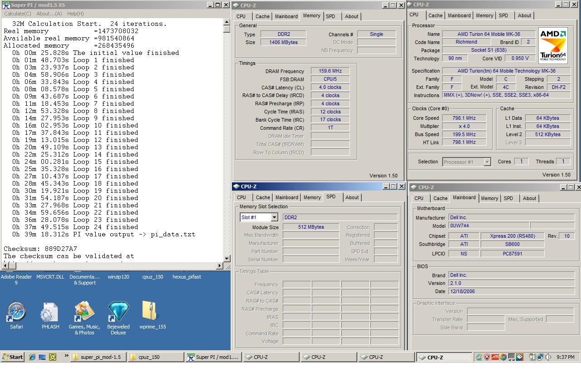Select the cpuz_150 desktop item
The width and height of the screenshot is (581, 392).
pos(153,277)
